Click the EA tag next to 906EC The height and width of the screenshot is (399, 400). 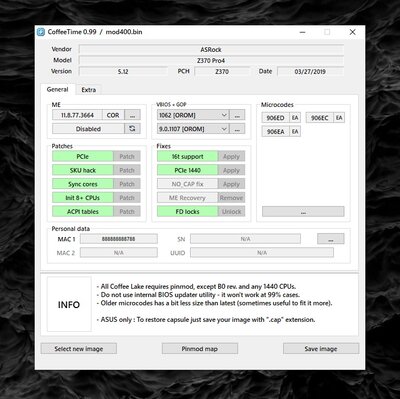[x=339, y=118]
